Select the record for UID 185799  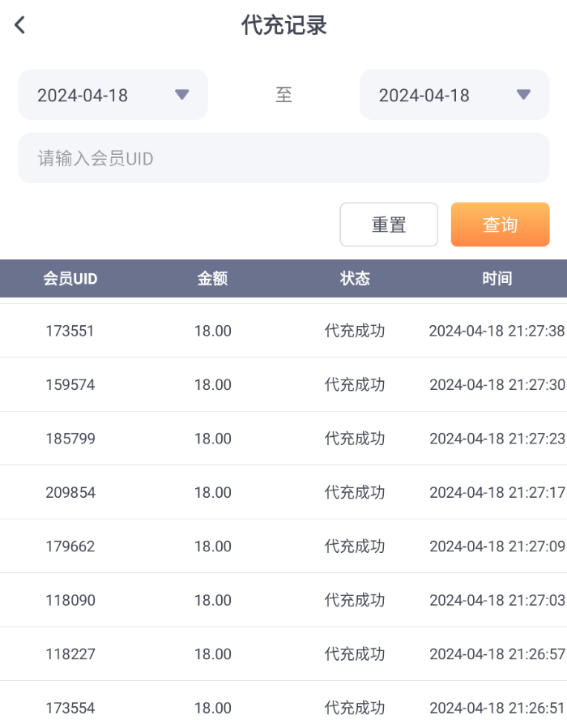click(x=70, y=439)
